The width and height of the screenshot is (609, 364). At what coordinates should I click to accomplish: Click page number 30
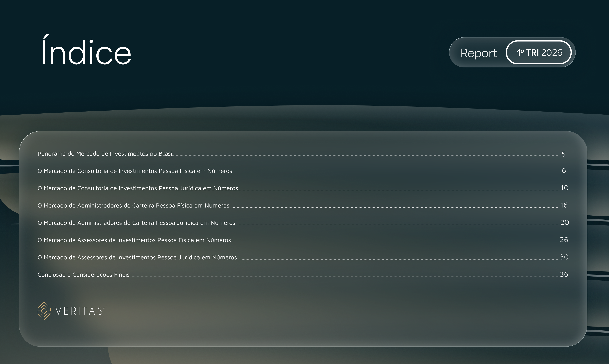coord(564,257)
